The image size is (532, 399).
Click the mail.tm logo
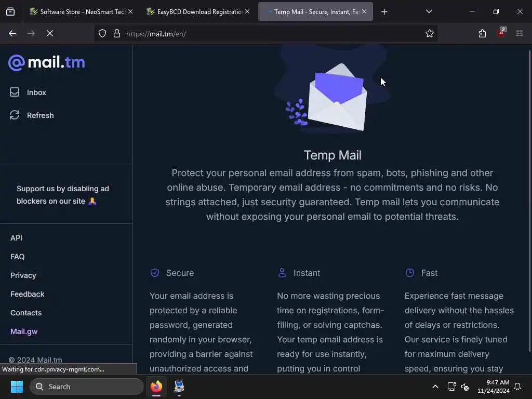click(x=46, y=63)
